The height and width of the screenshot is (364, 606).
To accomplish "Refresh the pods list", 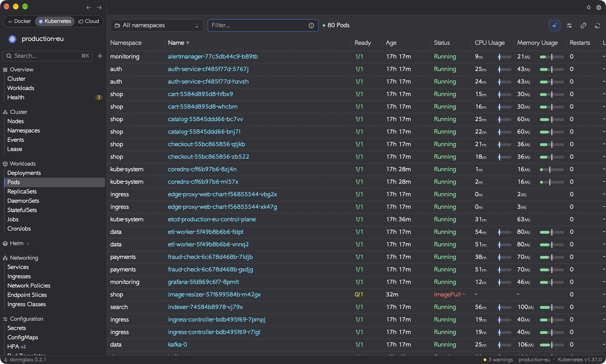I will tap(598, 25).
